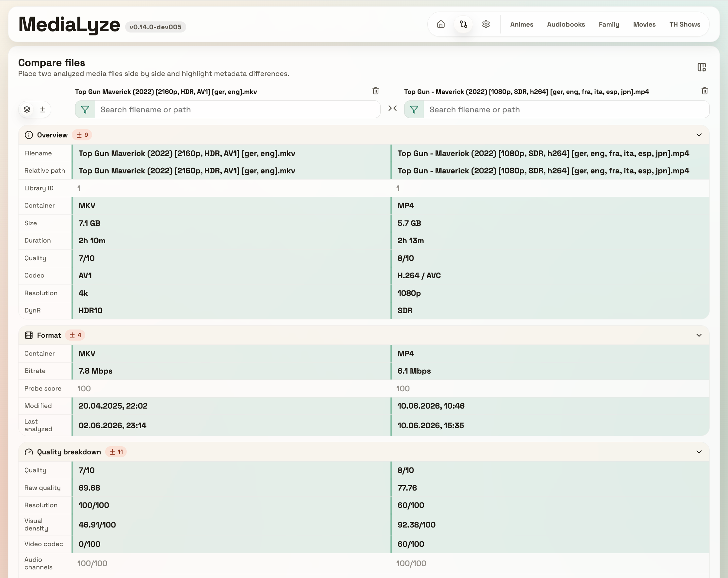Click the 6.1 Mbps bitrate value
Viewport: 728px width, 578px height.
[414, 371]
